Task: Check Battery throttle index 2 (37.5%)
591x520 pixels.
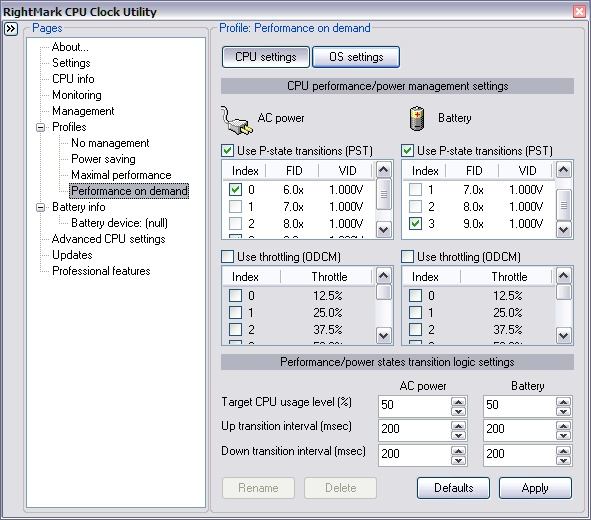Action: 415,329
